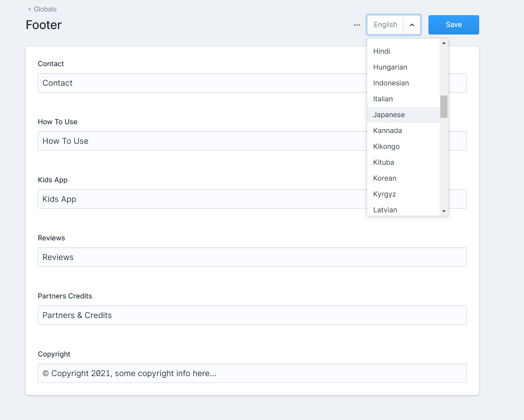The height and width of the screenshot is (420, 524).
Task: Choose Latvian at the bottom of the list
Action: click(385, 210)
